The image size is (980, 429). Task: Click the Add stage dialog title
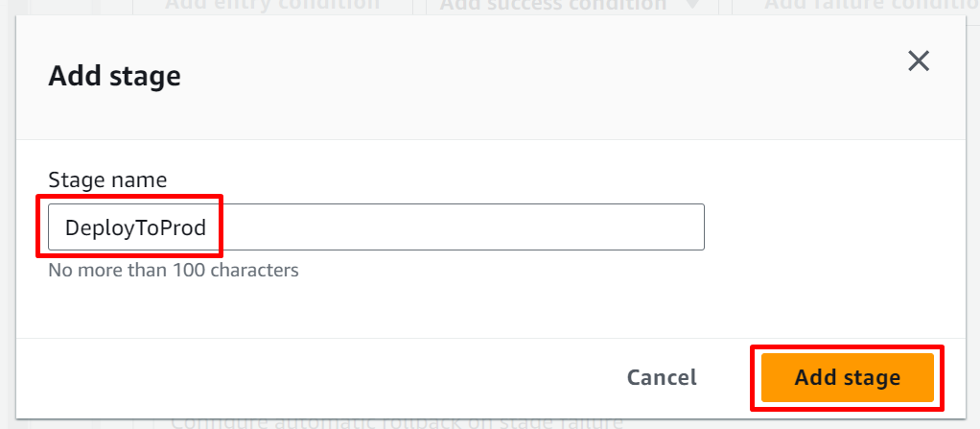[x=114, y=76]
